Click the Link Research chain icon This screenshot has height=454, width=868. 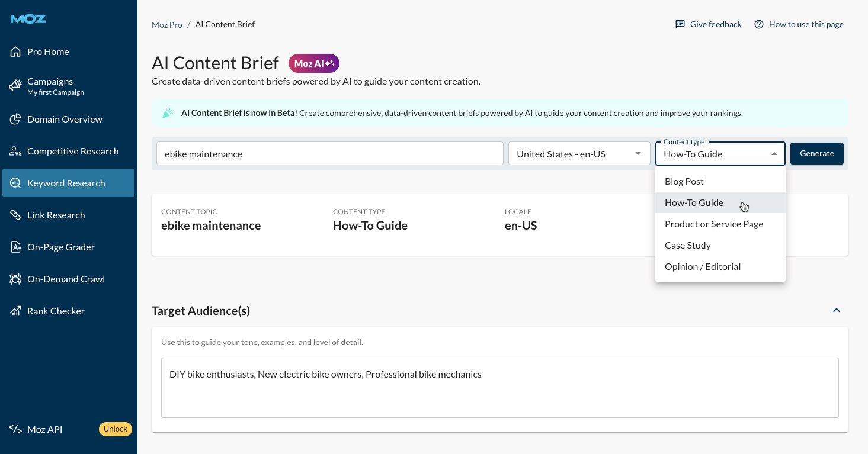(16, 215)
